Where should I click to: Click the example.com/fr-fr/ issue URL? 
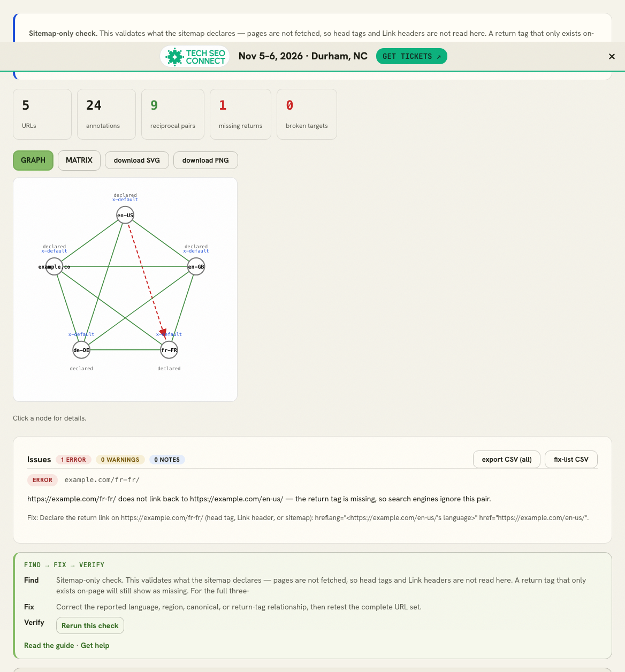102,480
